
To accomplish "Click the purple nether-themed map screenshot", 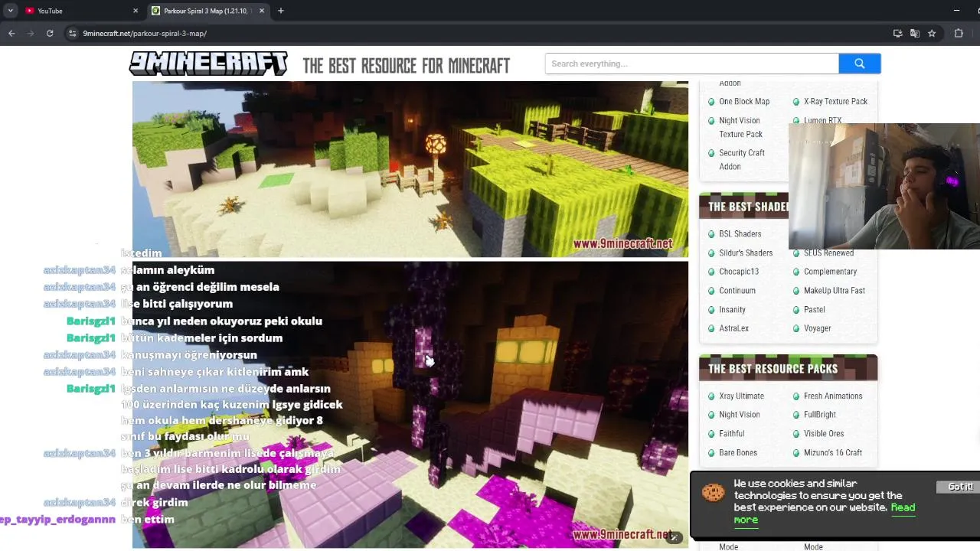I will click(410, 405).
